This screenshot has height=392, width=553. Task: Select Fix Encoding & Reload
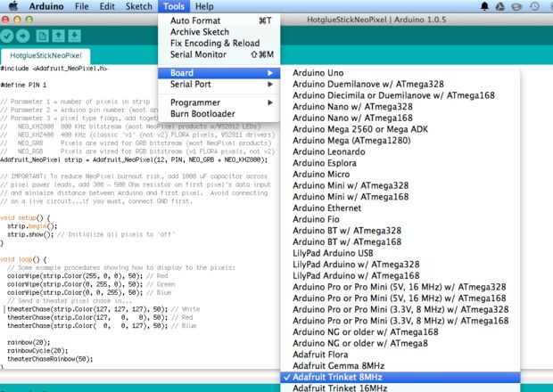pos(219,44)
